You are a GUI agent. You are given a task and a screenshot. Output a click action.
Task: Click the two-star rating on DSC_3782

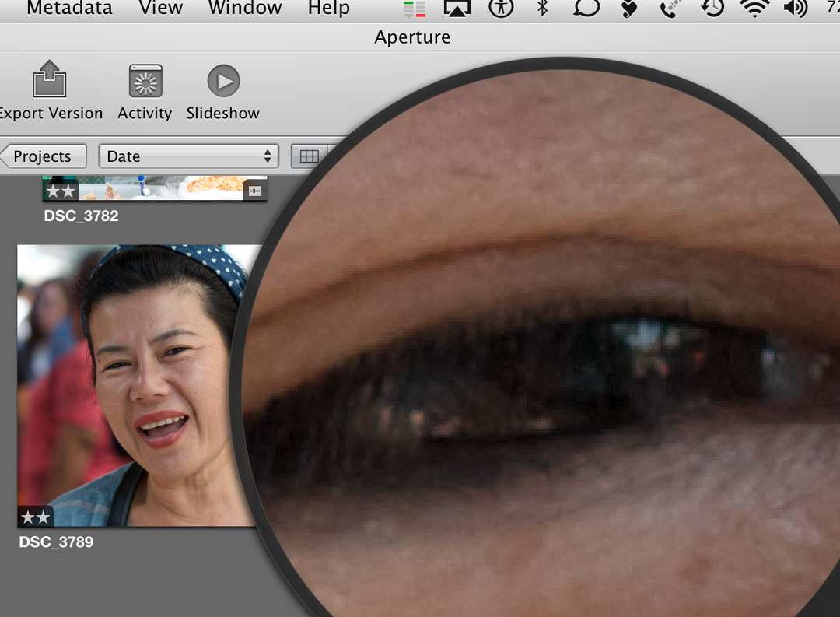click(60, 191)
